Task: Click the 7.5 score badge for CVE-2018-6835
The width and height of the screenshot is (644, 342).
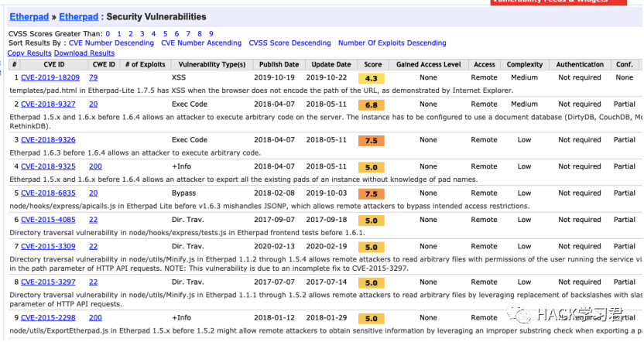Action: pos(372,193)
